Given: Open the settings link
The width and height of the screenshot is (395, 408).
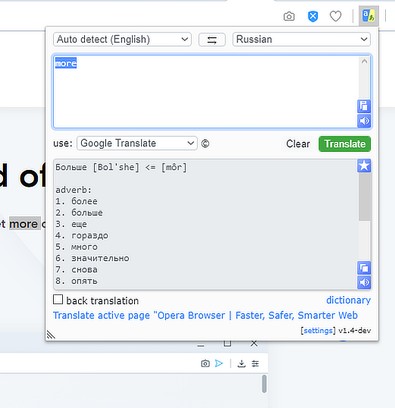Looking at the screenshot, I should pyautogui.click(x=318, y=331).
